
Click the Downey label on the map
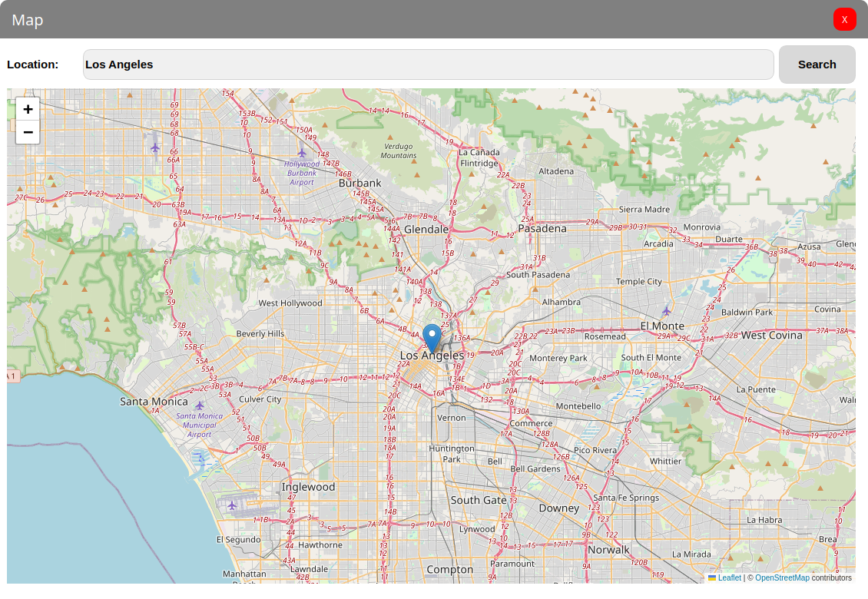[x=558, y=508]
